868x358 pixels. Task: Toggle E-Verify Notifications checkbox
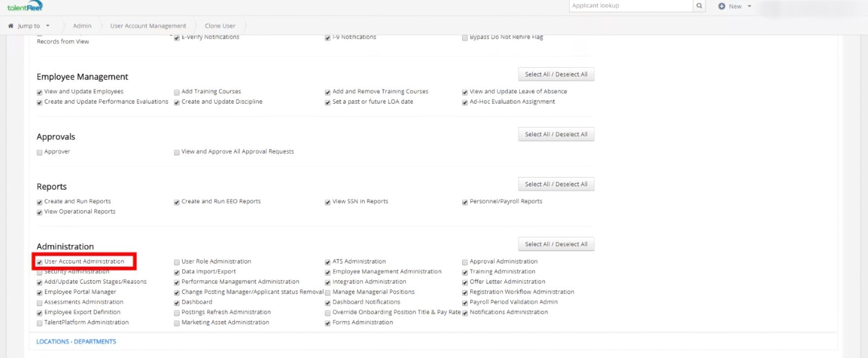coord(177,38)
